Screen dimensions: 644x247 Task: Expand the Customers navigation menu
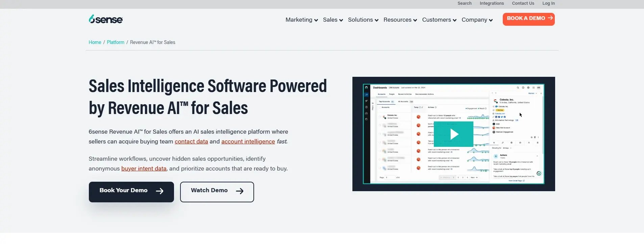tap(439, 20)
